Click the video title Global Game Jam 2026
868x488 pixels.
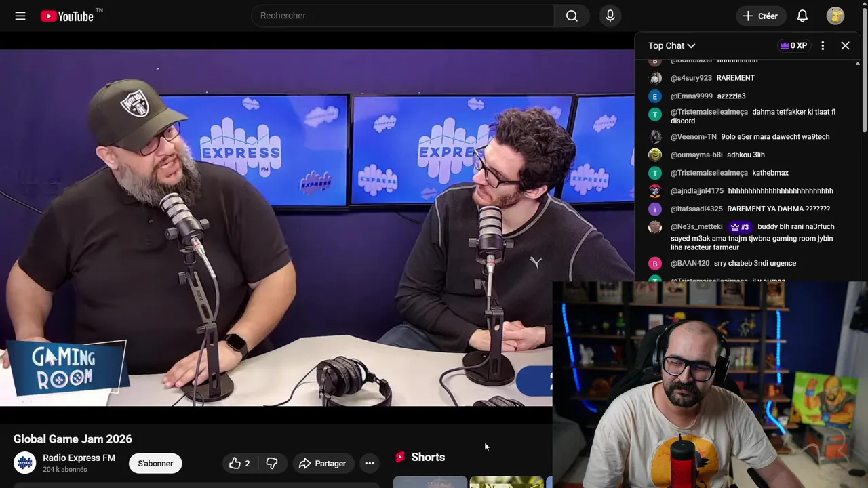coord(73,439)
